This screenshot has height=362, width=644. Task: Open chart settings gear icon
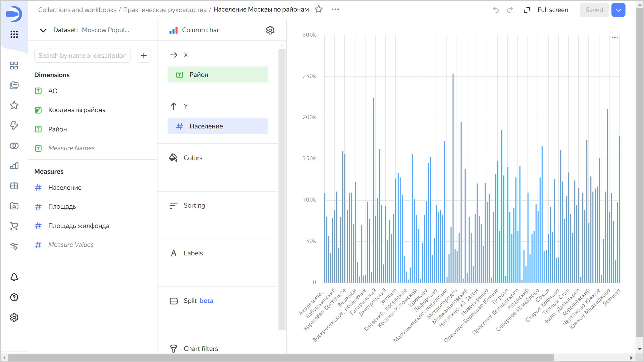click(270, 30)
